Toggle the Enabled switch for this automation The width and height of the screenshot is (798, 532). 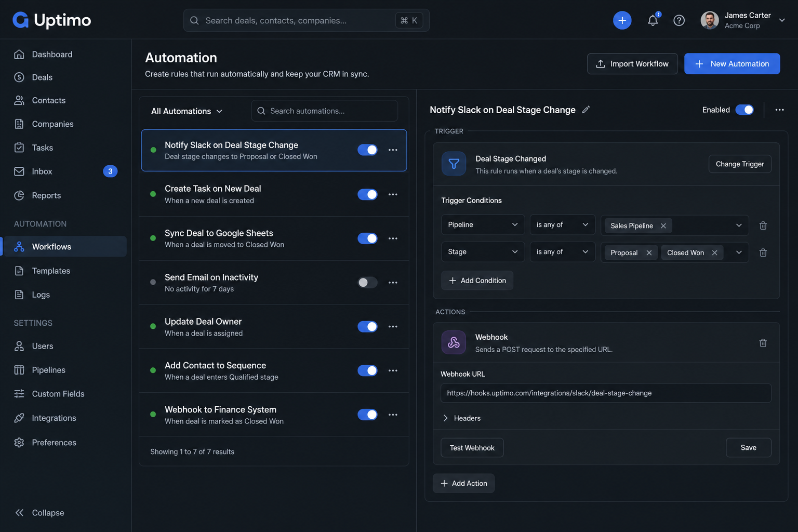pyautogui.click(x=744, y=110)
